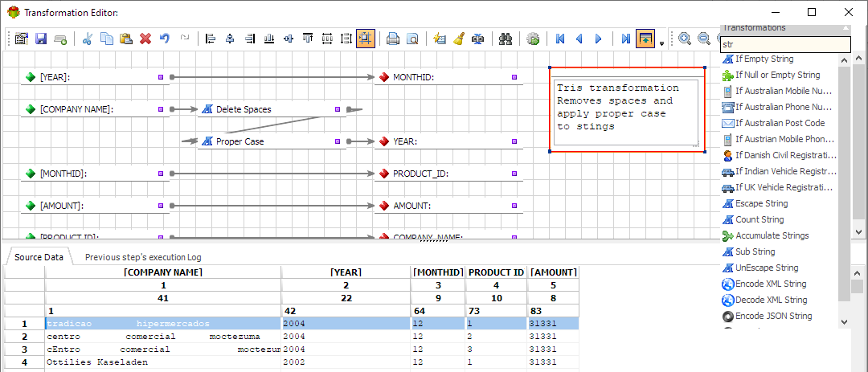The image size is (868, 372).
Task: Zoom in on the diagram
Action: (x=685, y=39)
